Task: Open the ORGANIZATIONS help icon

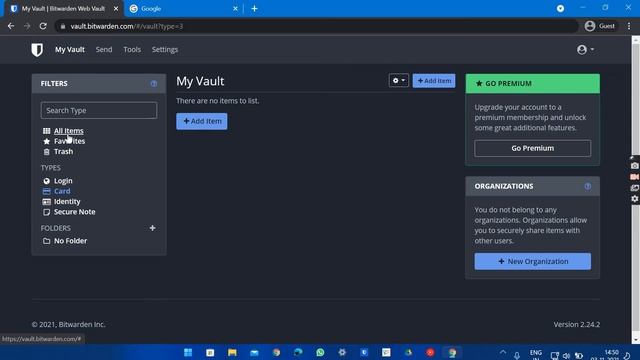Action: [x=588, y=186]
